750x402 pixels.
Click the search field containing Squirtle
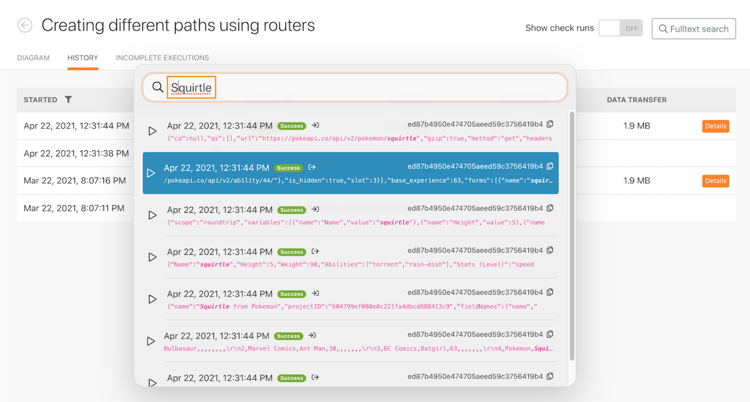point(355,88)
